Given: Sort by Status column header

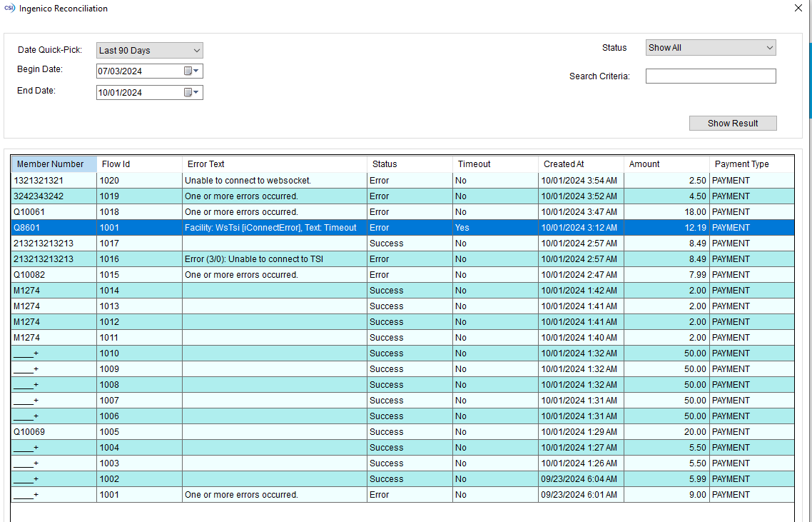Looking at the screenshot, I should [410, 164].
